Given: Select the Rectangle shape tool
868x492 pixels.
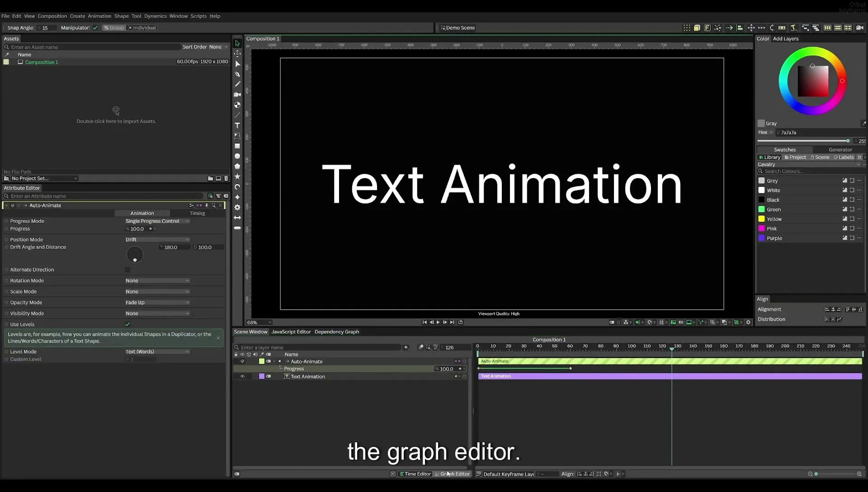Looking at the screenshot, I should [237, 146].
